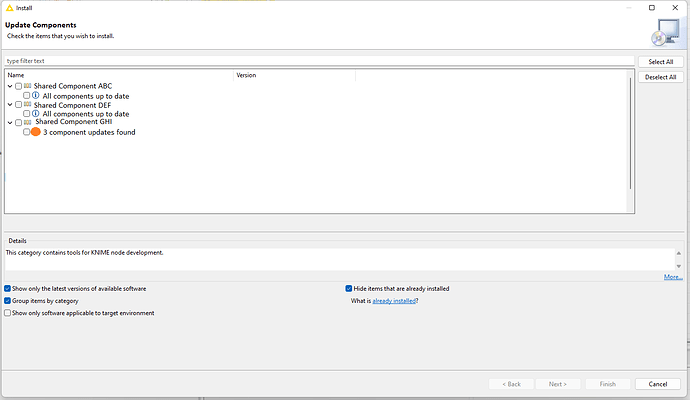This screenshot has width=690, height=400.
Task: Check the Shared Component GHI checkbox
Action: [18, 122]
